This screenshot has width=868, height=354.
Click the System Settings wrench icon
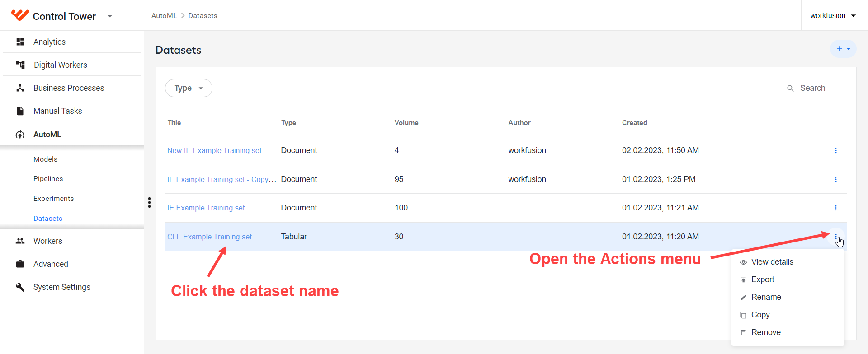click(20, 287)
